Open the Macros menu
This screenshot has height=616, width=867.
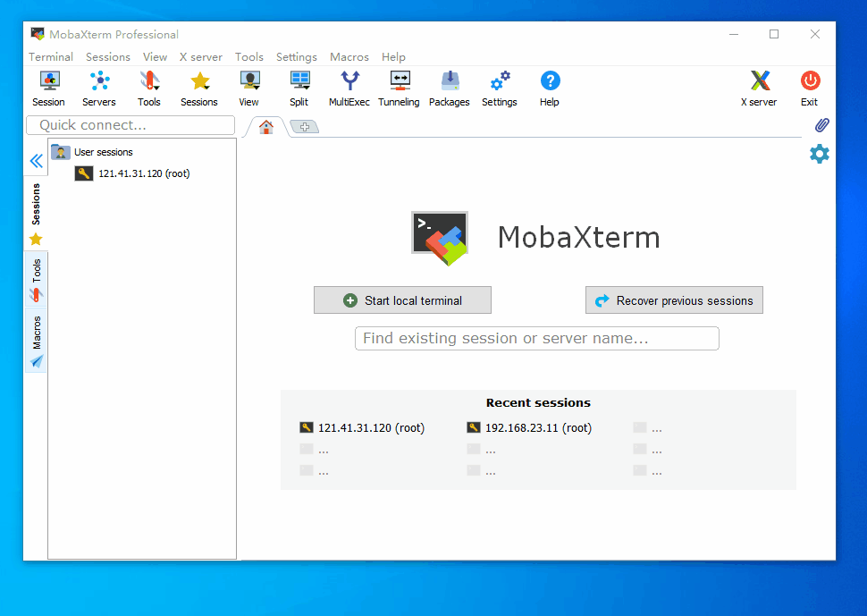[349, 57]
